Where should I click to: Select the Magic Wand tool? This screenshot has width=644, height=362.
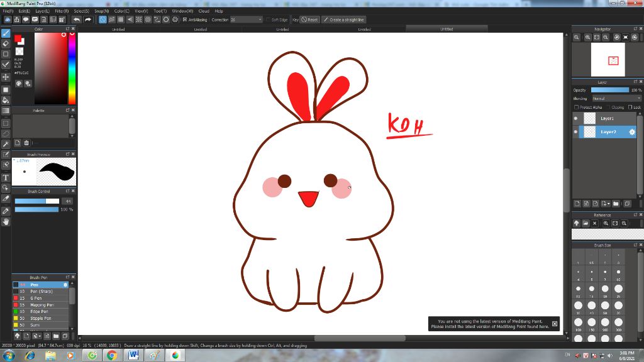[6, 144]
